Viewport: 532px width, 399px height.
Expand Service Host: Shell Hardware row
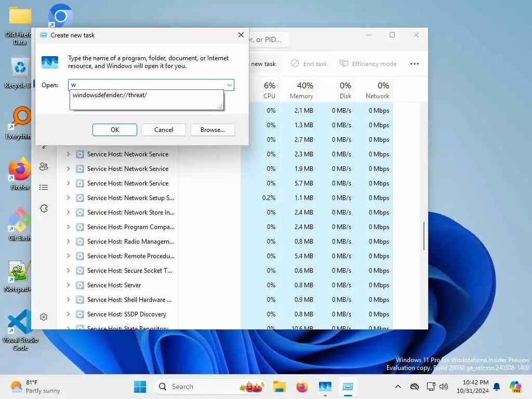pyautogui.click(x=68, y=300)
